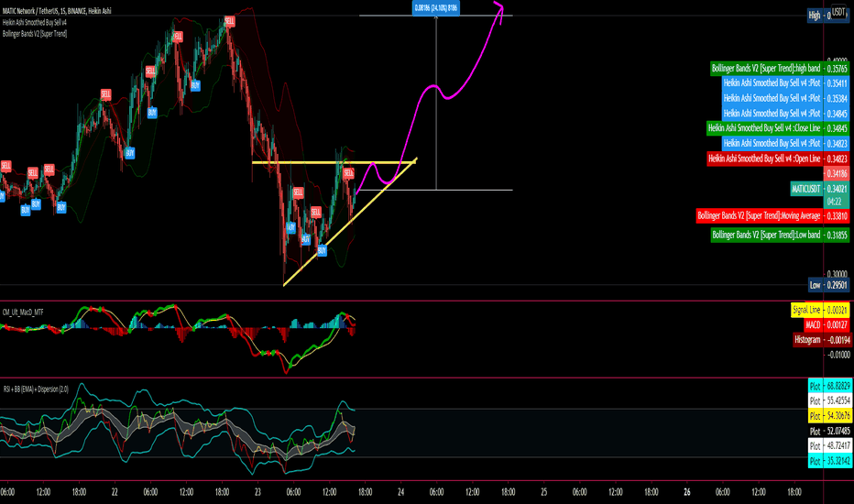Click the Open Line 0.34823 label

tap(778, 159)
